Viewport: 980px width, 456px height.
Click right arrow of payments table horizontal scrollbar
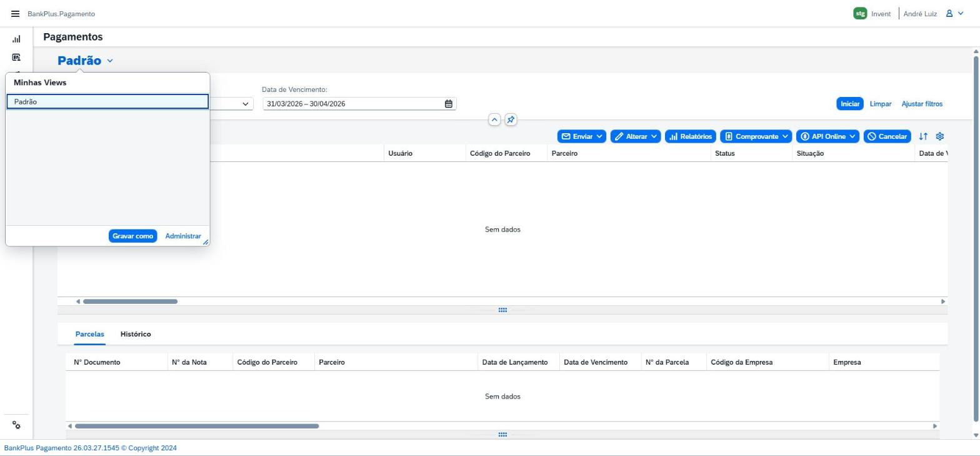[x=943, y=301]
